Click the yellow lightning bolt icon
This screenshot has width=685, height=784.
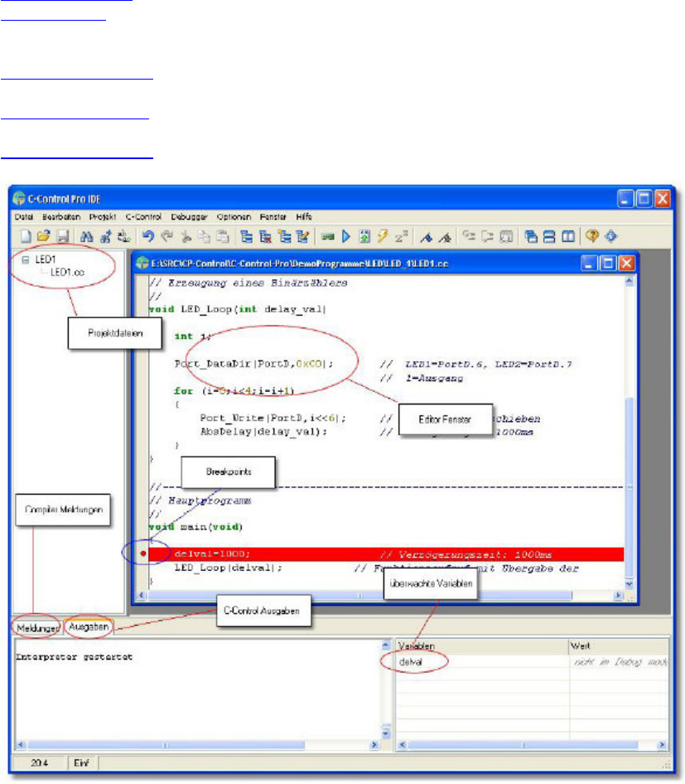tap(383, 236)
